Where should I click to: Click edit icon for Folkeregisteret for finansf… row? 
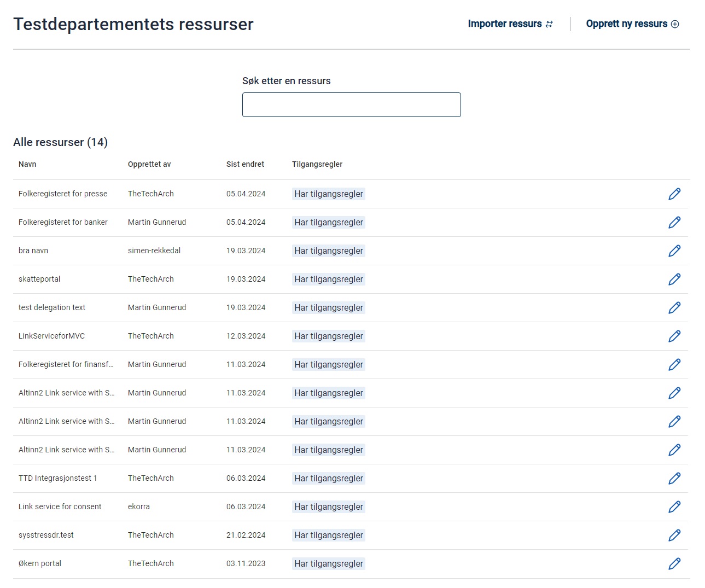674,365
